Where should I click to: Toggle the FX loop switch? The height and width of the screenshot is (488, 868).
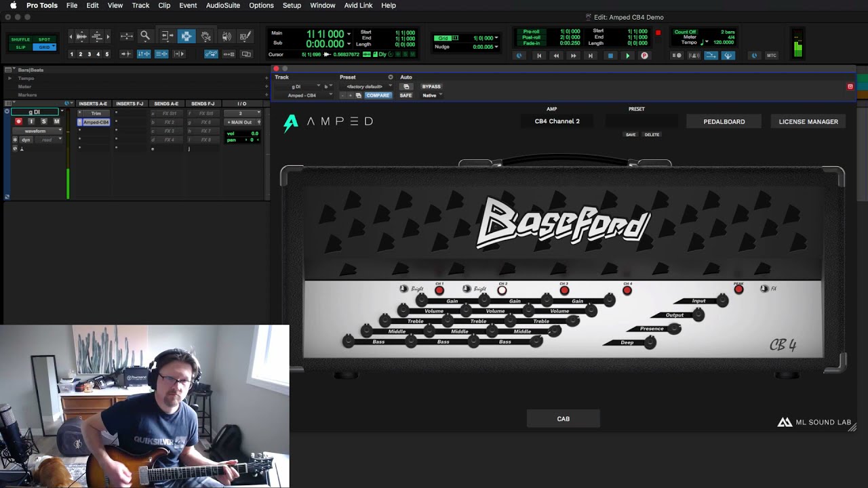click(764, 289)
